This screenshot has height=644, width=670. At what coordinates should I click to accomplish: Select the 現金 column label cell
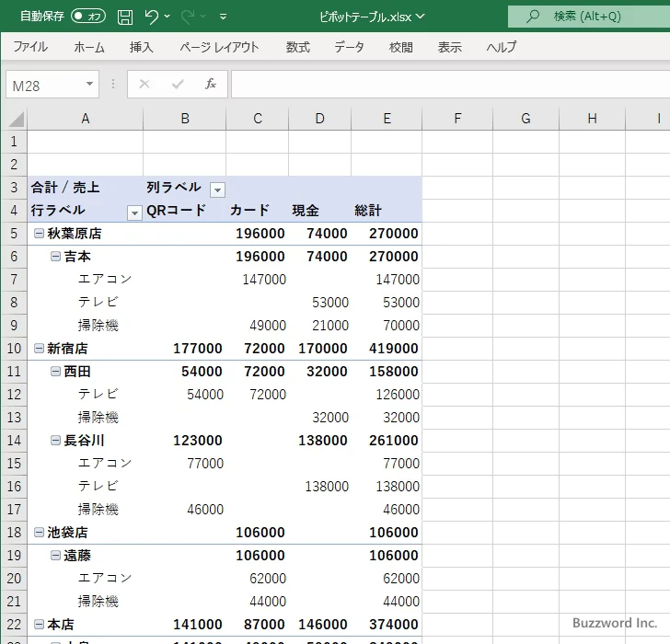[319, 210]
